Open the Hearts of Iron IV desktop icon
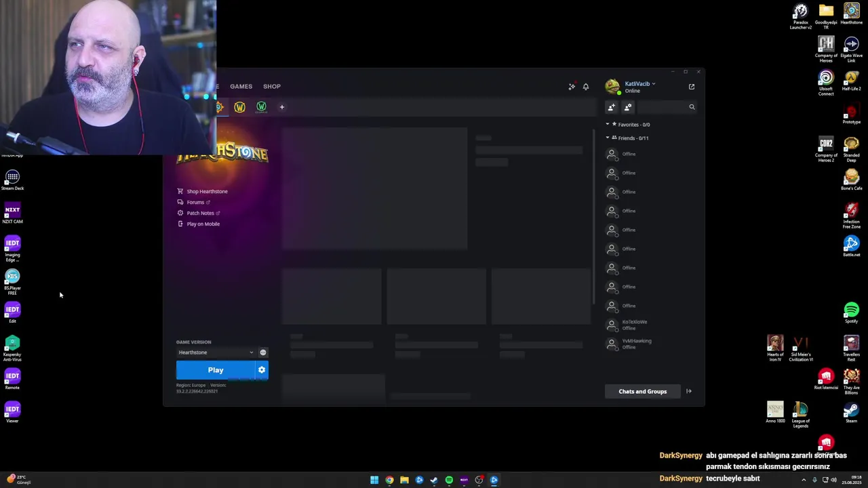The height and width of the screenshot is (488, 868). tap(775, 348)
